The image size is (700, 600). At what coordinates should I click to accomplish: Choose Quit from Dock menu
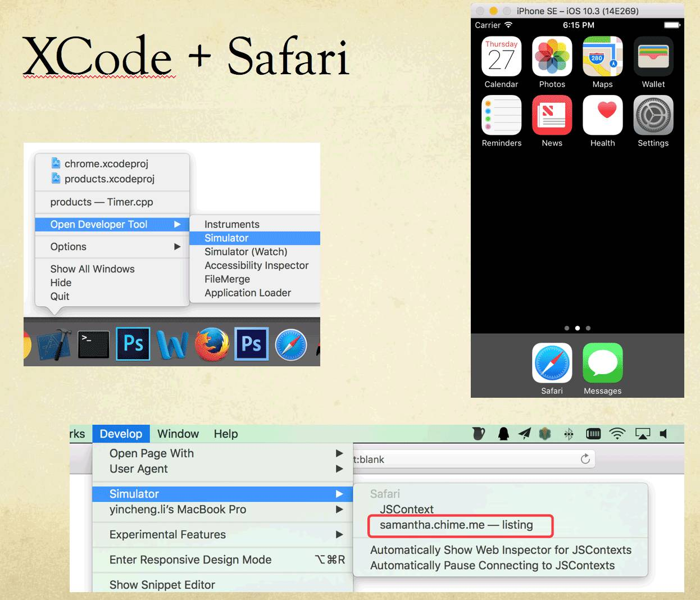(x=112, y=296)
